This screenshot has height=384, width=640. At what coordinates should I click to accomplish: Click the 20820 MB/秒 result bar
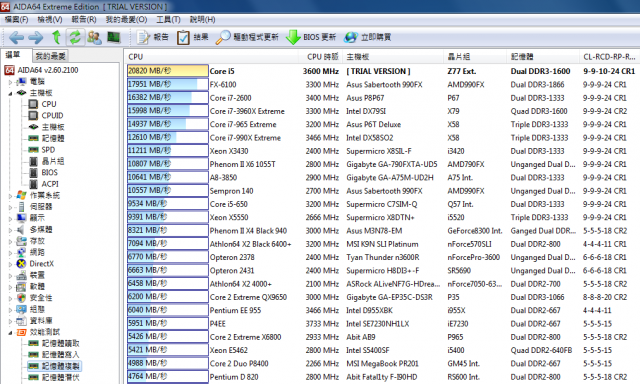[167, 71]
